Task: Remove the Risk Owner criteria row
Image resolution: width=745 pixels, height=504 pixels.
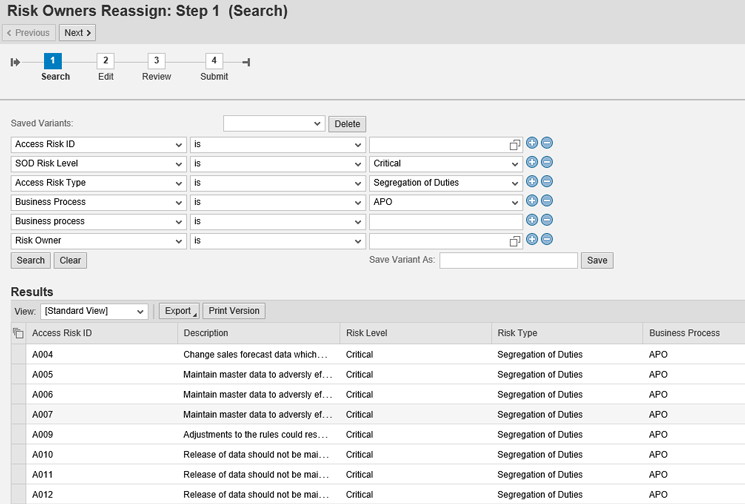Action: tap(547, 239)
